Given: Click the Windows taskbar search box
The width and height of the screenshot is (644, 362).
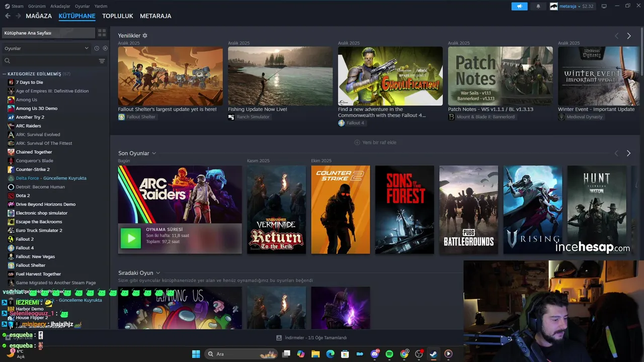Looking at the screenshot, I should 240,354.
